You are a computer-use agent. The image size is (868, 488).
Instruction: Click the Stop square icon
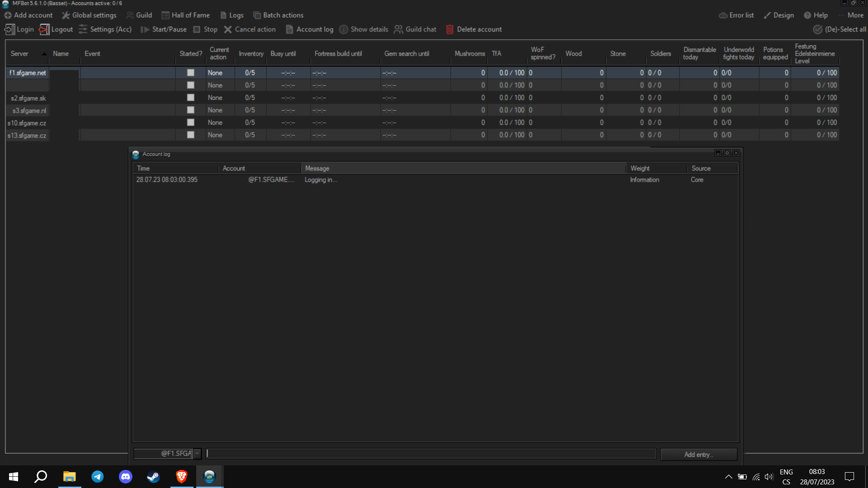click(x=197, y=29)
